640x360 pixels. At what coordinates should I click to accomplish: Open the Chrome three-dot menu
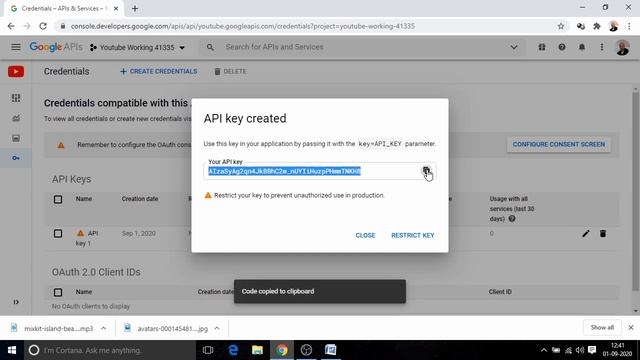629,26
